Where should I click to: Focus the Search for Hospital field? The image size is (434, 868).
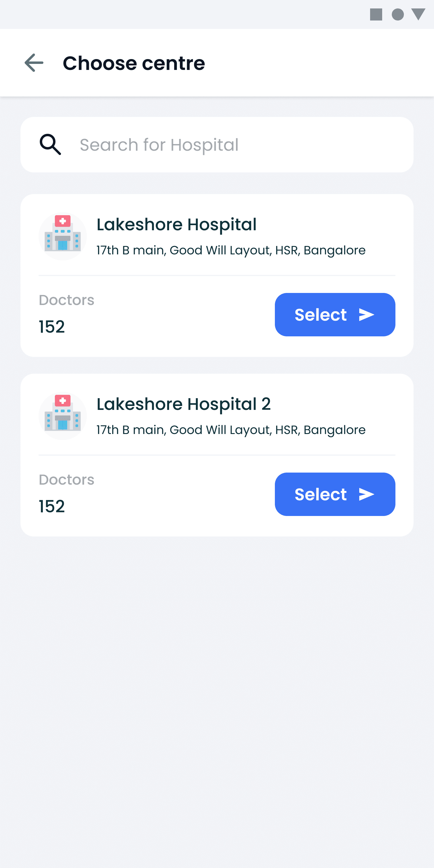click(x=217, y=145)
